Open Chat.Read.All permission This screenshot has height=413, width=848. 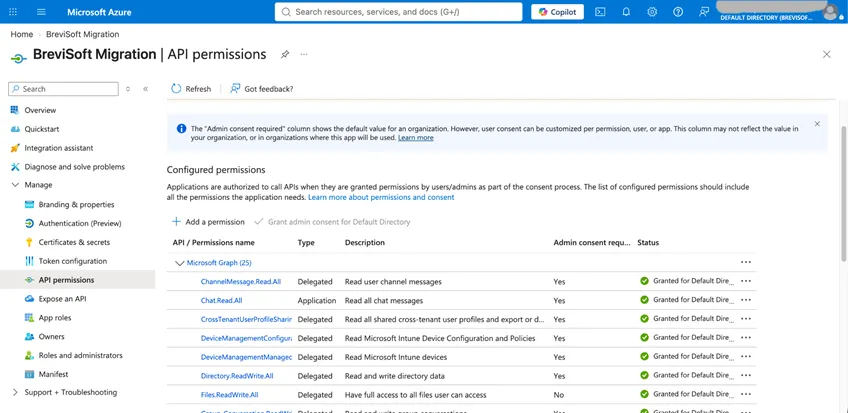pyautogui.click(x=221, y=301)
